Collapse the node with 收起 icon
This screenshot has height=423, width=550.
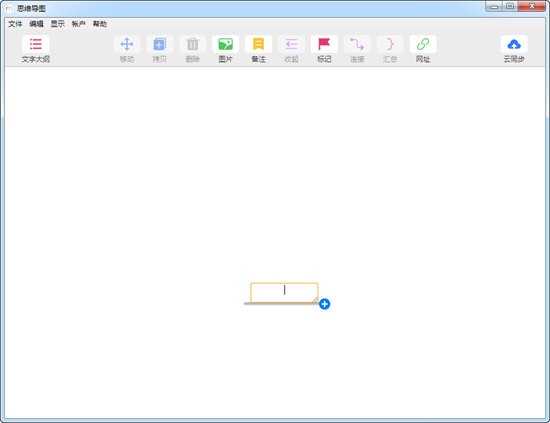point(291,44)
